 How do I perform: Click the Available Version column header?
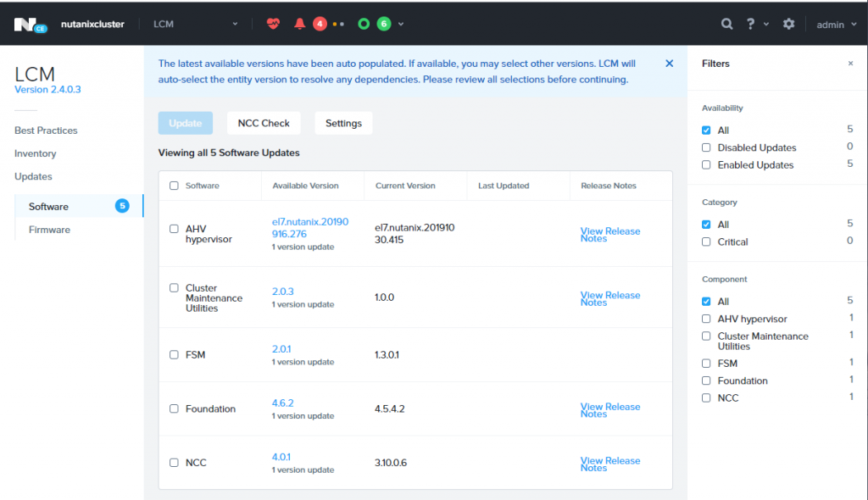(x=305, y=186)
